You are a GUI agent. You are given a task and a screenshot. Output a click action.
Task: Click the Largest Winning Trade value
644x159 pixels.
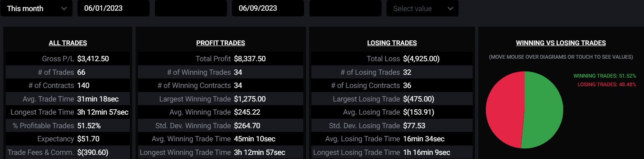click(x=250, y=99)
